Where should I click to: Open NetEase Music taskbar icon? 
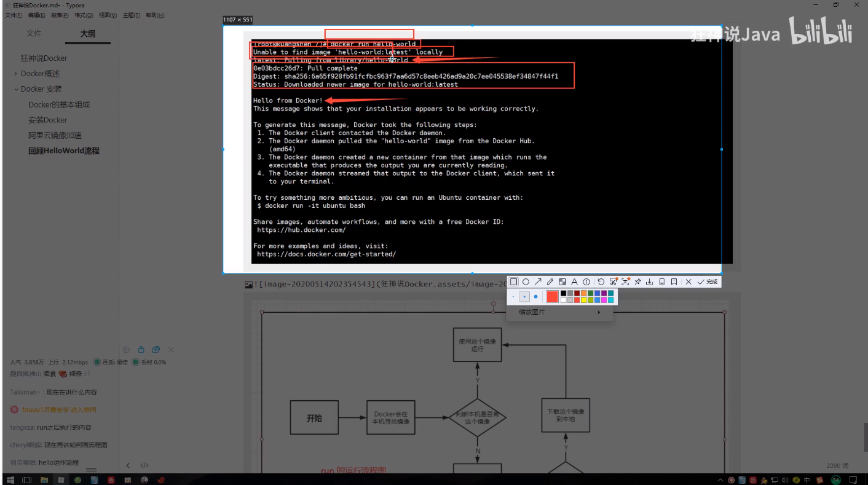point(111,479)
